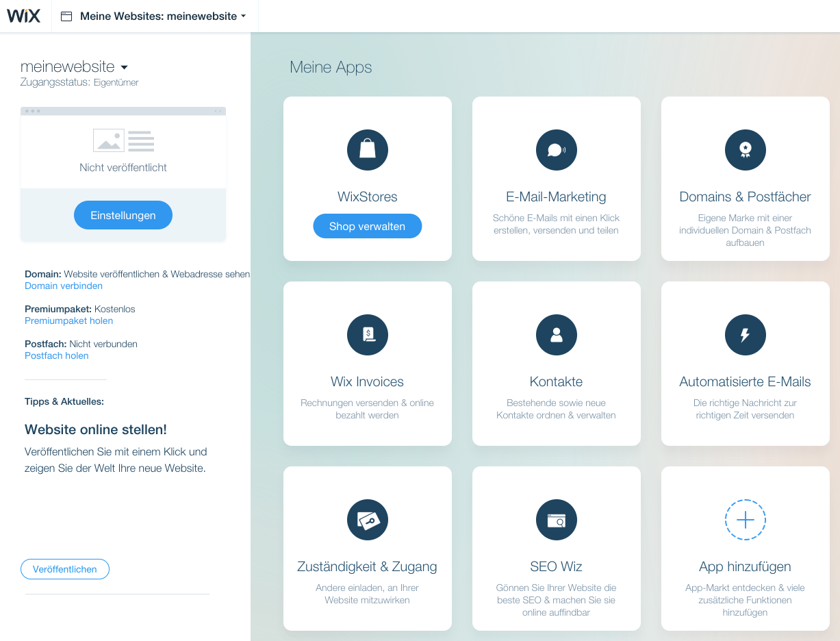Click the Rechnungen versenden description text
The height and width of the screenshot is (641, 840).
[368, 409]
